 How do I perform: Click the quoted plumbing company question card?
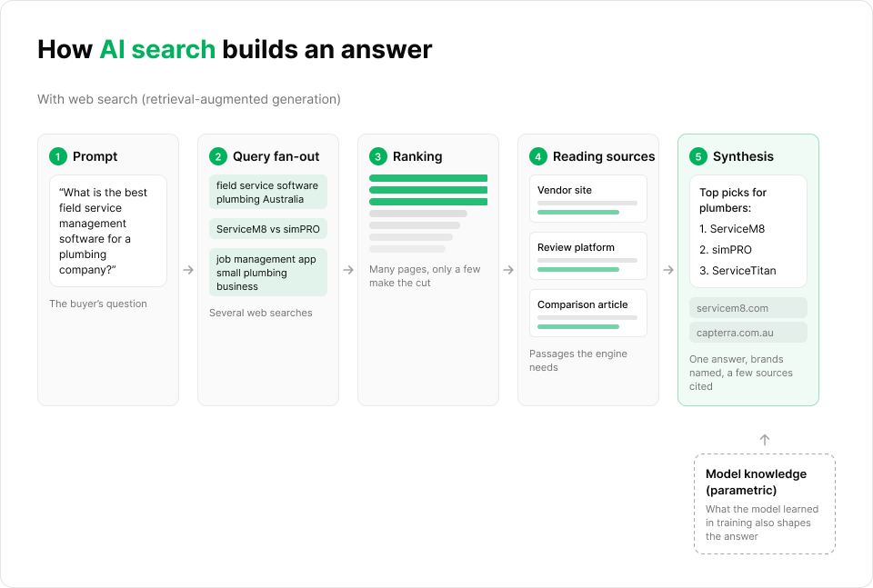point(108,231)
